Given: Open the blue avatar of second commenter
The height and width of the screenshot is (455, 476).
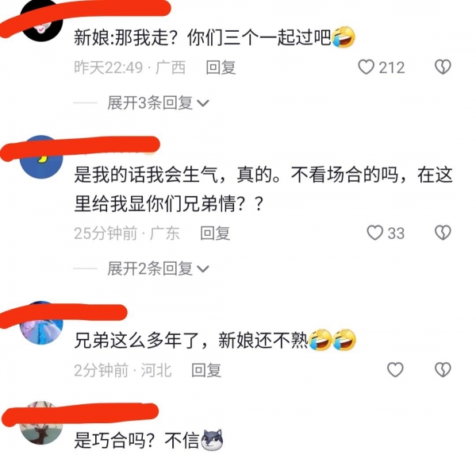Looking at the screenshot, I should tap(41, 157).
